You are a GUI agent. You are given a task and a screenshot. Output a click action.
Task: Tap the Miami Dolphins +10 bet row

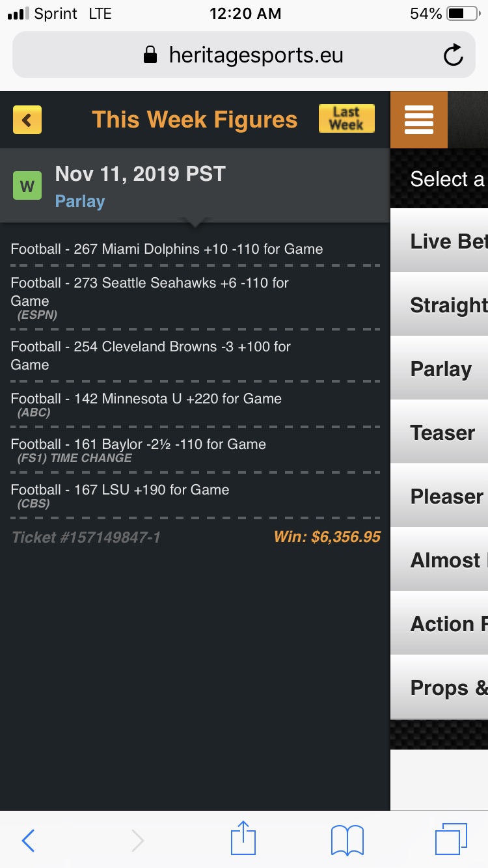[x=195, y=249]
